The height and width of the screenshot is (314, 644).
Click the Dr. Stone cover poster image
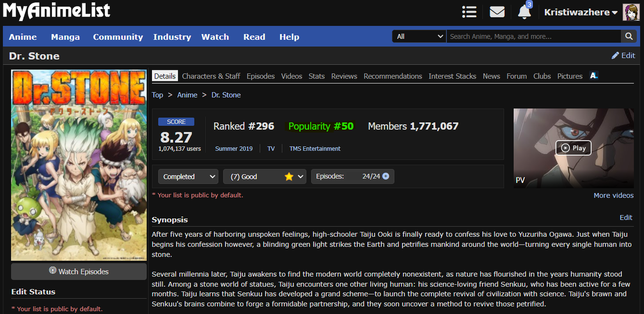coord(79,165)
